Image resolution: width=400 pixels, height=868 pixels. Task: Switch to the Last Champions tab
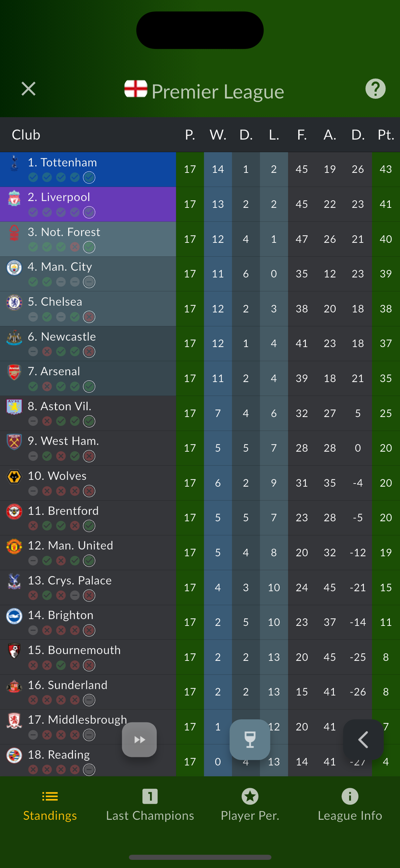(150, 805)
